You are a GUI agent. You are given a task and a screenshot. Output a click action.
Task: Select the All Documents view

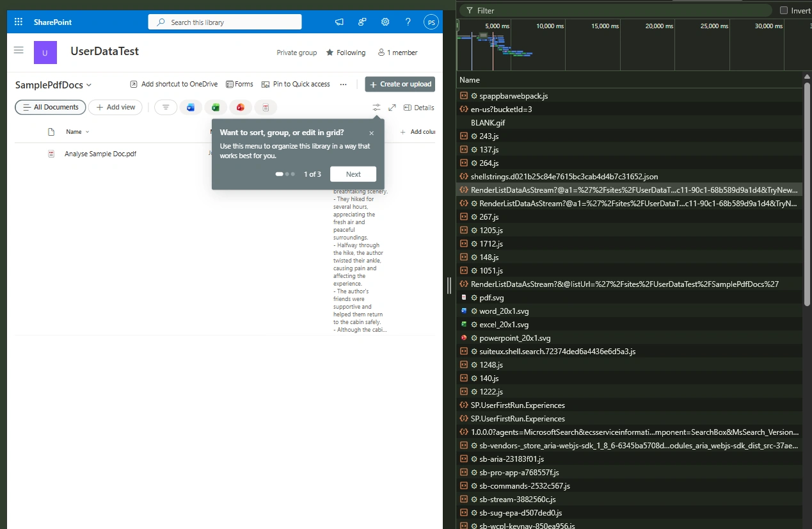point(50,107)
